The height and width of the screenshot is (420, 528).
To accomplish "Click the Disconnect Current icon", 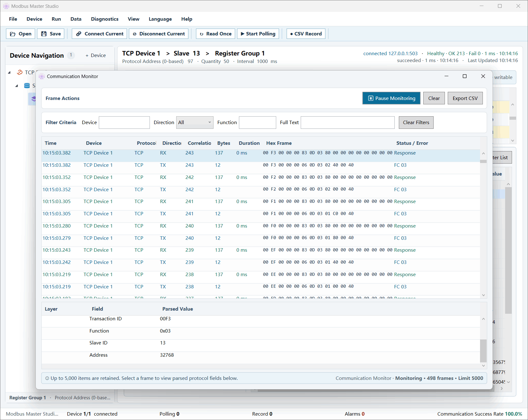I will point(135,34).
